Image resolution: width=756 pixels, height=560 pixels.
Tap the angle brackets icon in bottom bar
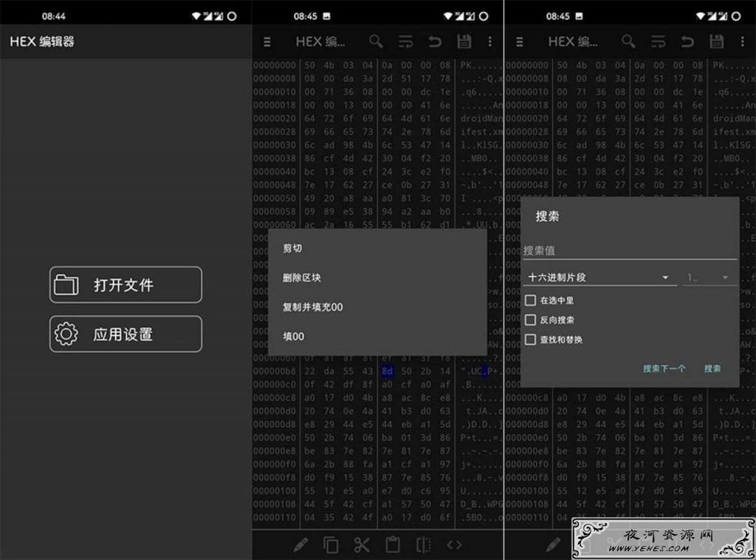pos(454,545)
